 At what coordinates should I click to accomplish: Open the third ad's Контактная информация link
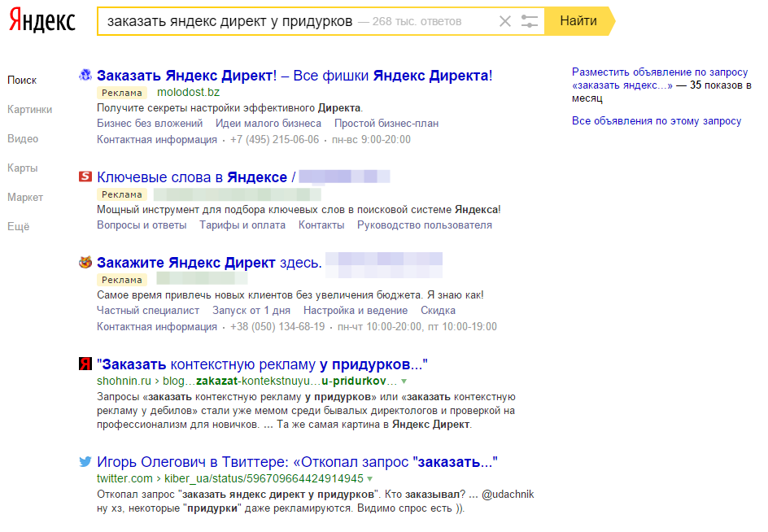click(x=157, y=327)
